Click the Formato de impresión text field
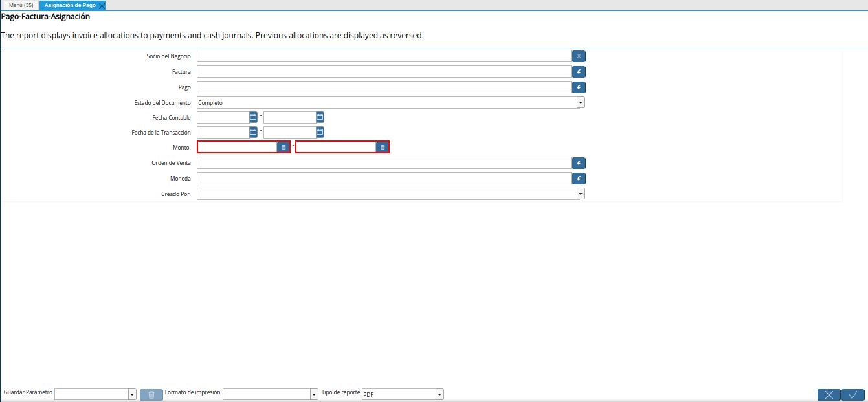The height and width of the screenshot is (402, 868). pyautogui.click(x=266, y=394)
